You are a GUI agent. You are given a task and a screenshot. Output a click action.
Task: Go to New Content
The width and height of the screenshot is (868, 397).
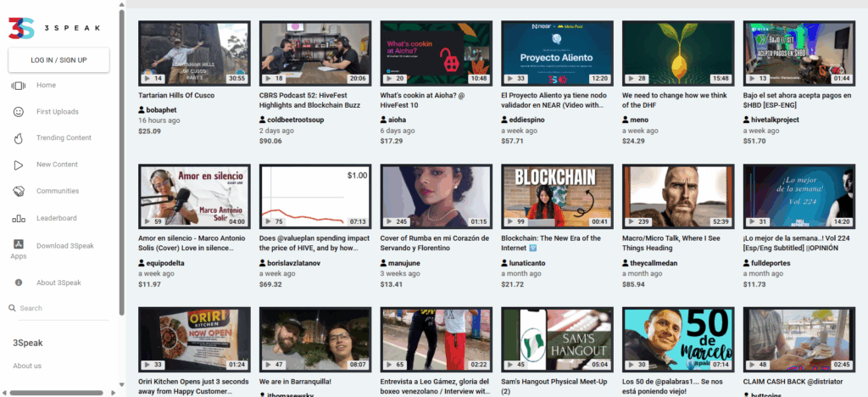coord(57,165)
